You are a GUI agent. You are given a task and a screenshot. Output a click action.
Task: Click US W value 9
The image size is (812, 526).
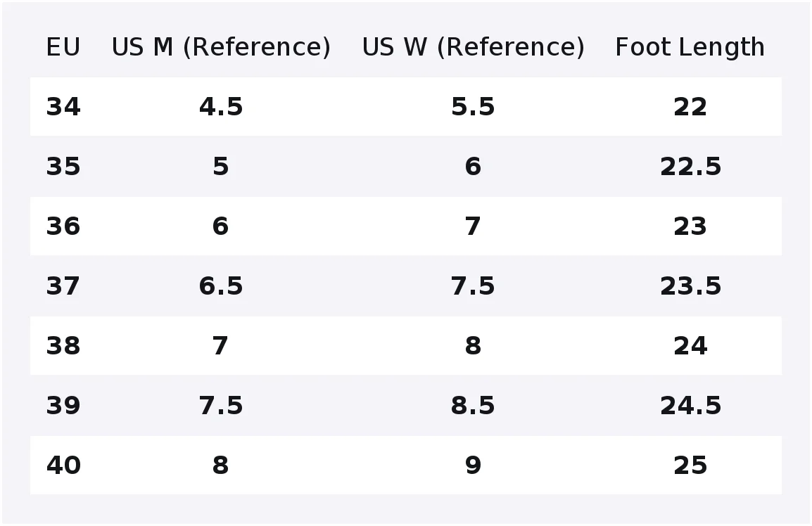[x=474, y=466]
